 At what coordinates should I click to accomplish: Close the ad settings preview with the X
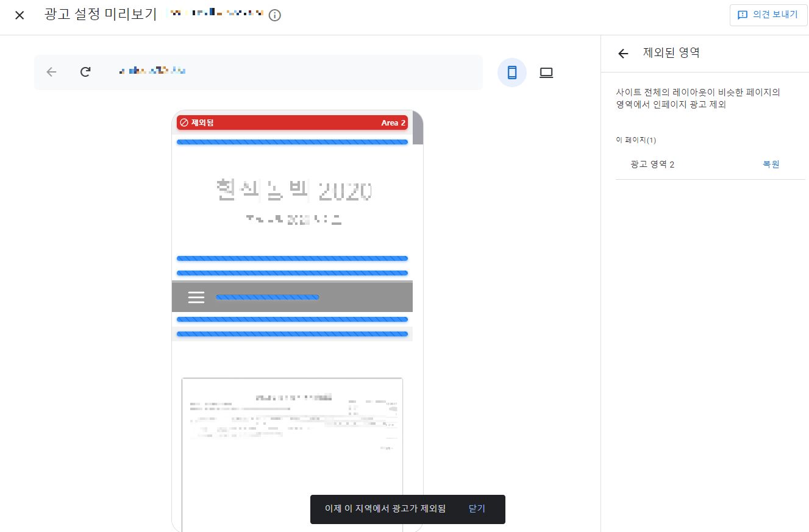[20, 15]
